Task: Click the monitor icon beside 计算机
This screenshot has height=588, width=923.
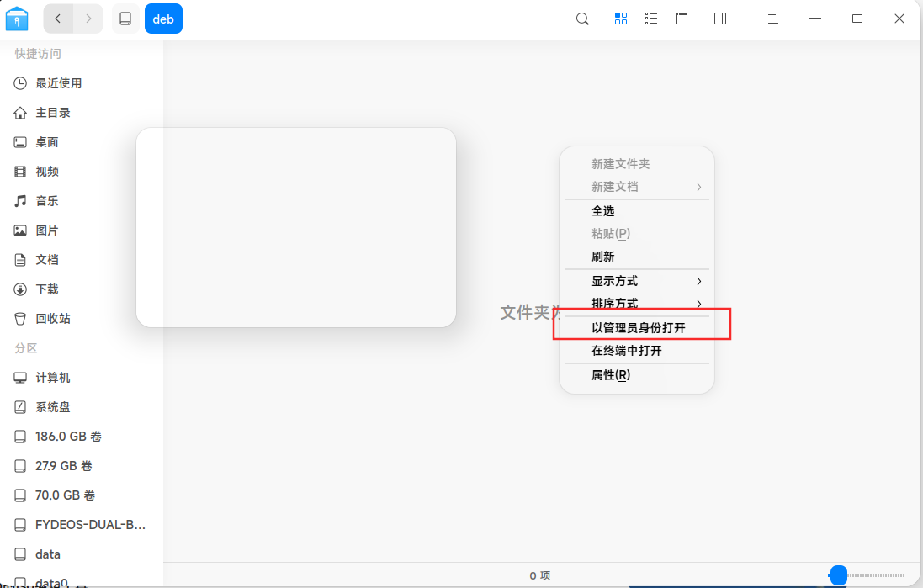Action: click(20, 378)
